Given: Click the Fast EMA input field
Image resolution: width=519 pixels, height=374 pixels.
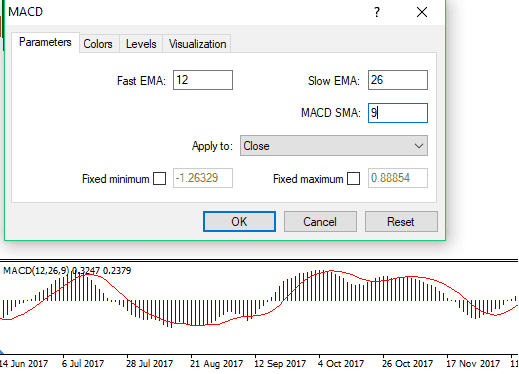Looking at the screenshot, I should click(203, 80).
